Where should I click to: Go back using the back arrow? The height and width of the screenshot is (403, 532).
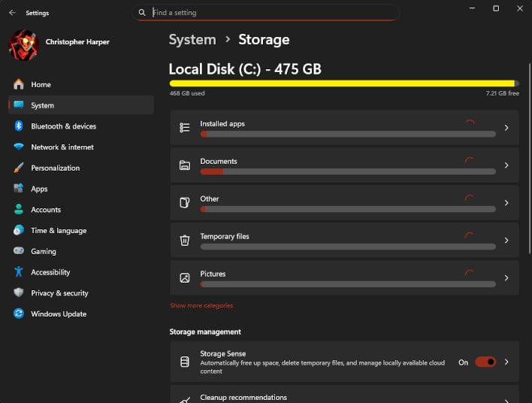click(13, 13)
